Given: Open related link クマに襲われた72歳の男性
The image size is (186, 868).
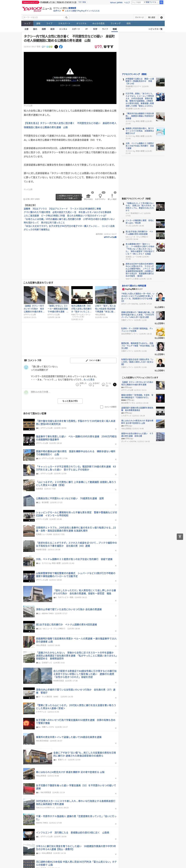Looking at the screenshot, I should pos(67,212).
